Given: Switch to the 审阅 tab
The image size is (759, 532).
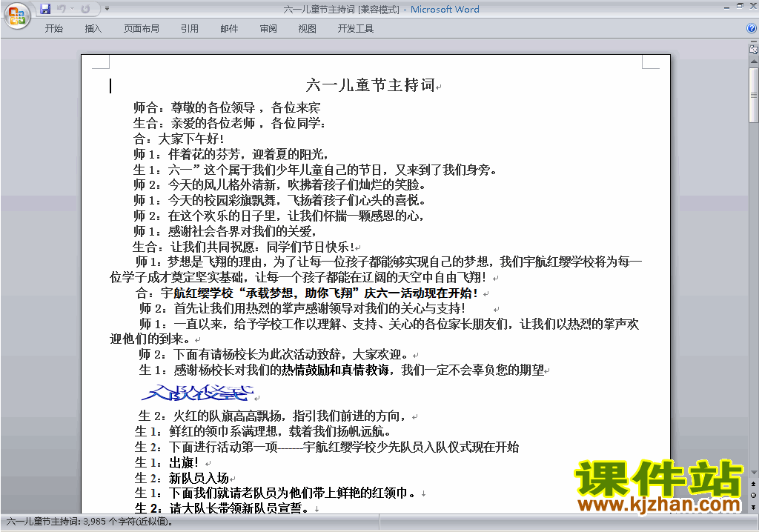Looking at the screenshot, I should click(268, 29).
